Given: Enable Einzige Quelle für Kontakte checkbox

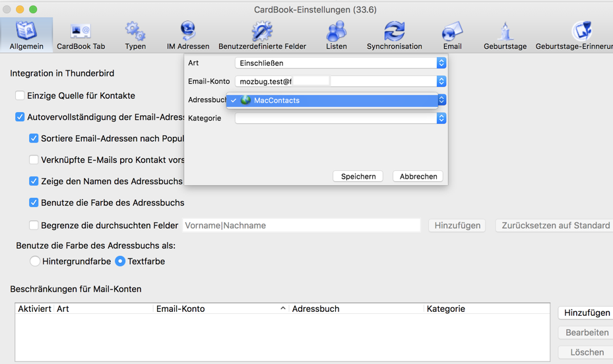Looking at the screenshot, I should point(20,96).
